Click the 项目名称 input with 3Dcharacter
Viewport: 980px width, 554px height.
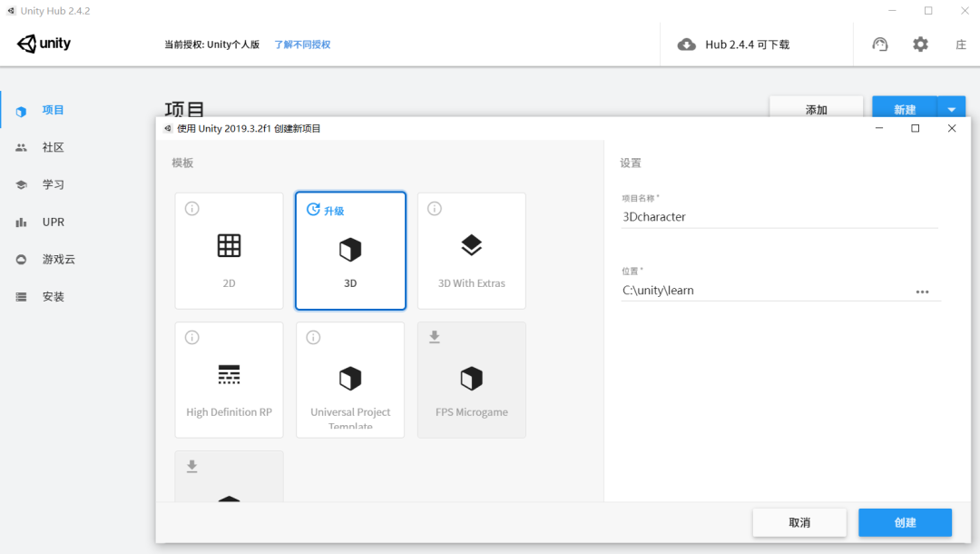(x=779, y=217)
